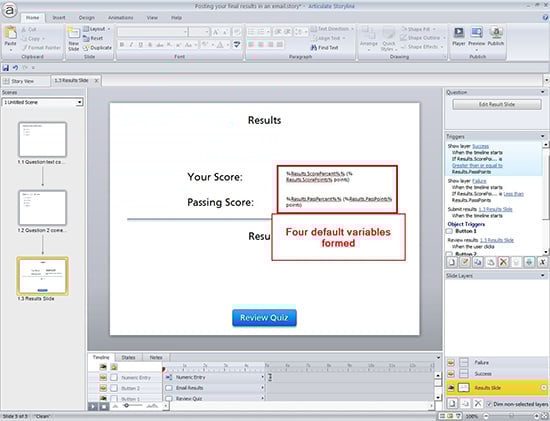550x421 pixels.
Task: Toggle Dim non-selected layers checkbox
Action: [x=490, y=404]
